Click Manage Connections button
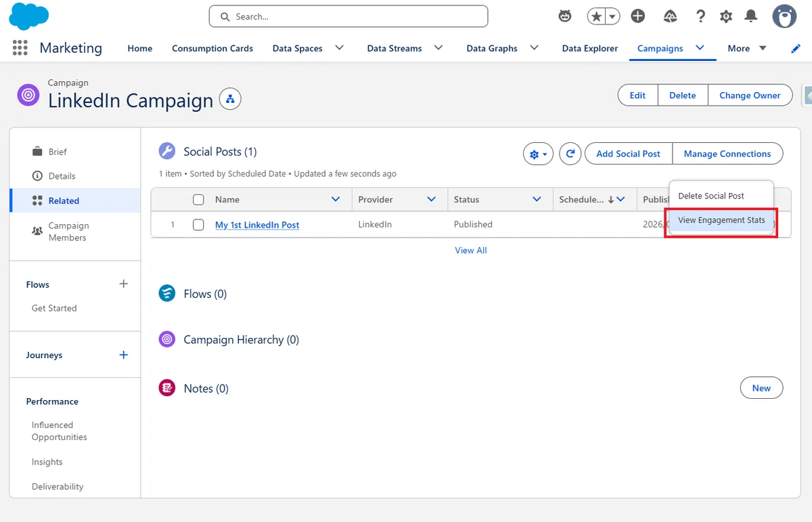Screen dimensions: 812x522 coord(727,154)
